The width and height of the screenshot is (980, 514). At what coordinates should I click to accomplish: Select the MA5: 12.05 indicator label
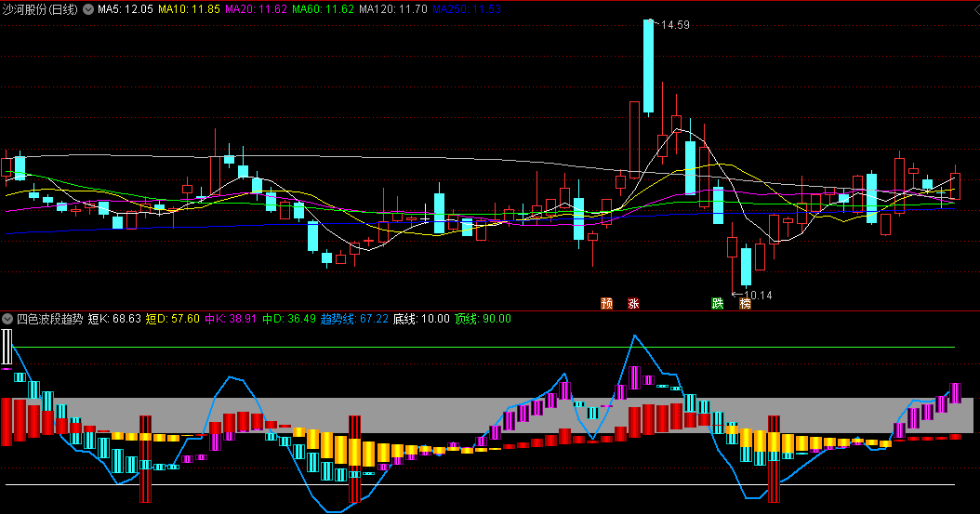pos(125,9)
